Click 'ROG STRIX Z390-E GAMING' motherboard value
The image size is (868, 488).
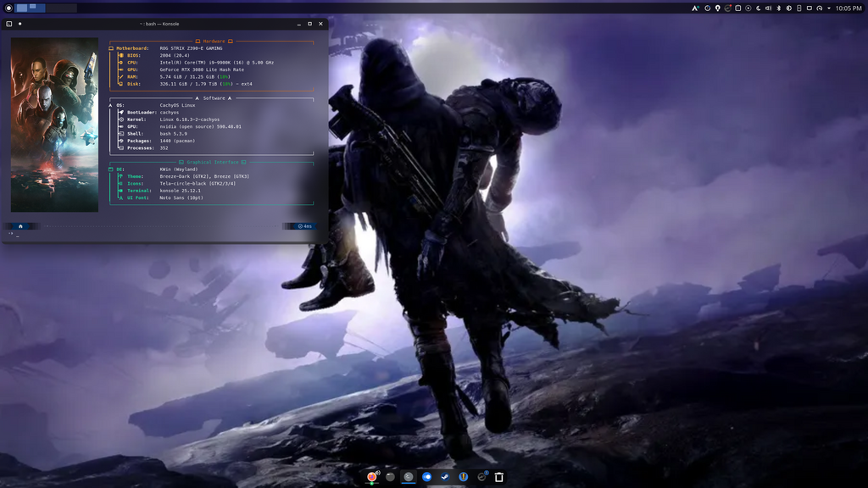[x=191, y=48]
